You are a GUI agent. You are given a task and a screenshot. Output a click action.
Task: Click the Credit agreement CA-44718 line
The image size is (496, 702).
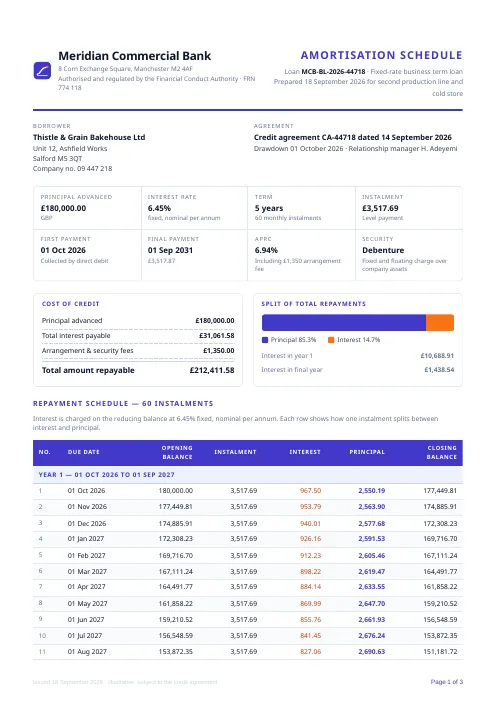coord(353,137)
